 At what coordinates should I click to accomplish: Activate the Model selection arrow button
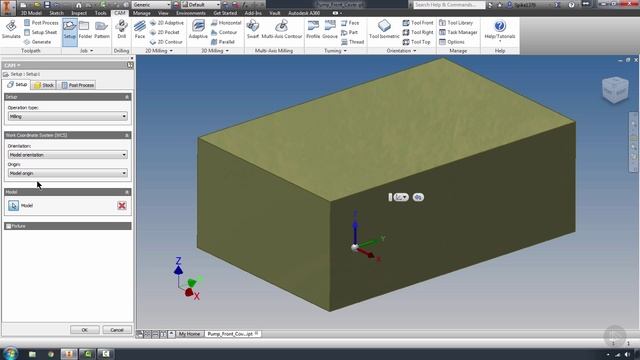click(x=13, y=205)
